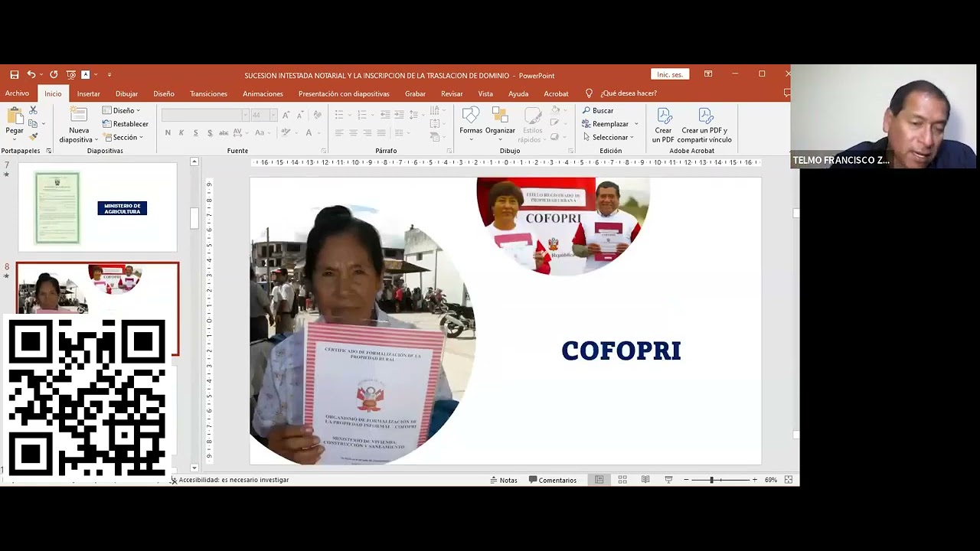980x551 pixels.
Task: Open the ribbon display options icon
Action: 708,74
